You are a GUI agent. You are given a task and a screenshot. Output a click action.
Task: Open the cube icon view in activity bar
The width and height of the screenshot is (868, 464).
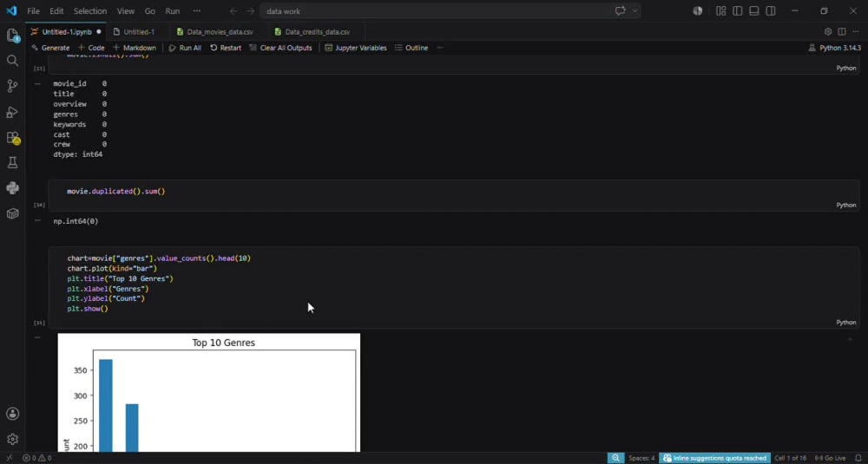12,213
